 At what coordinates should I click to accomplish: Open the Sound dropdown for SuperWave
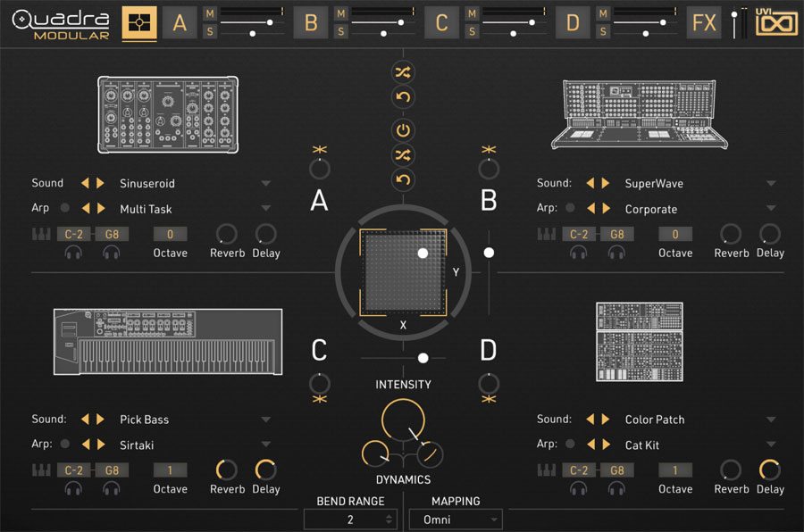click(769, 183)
